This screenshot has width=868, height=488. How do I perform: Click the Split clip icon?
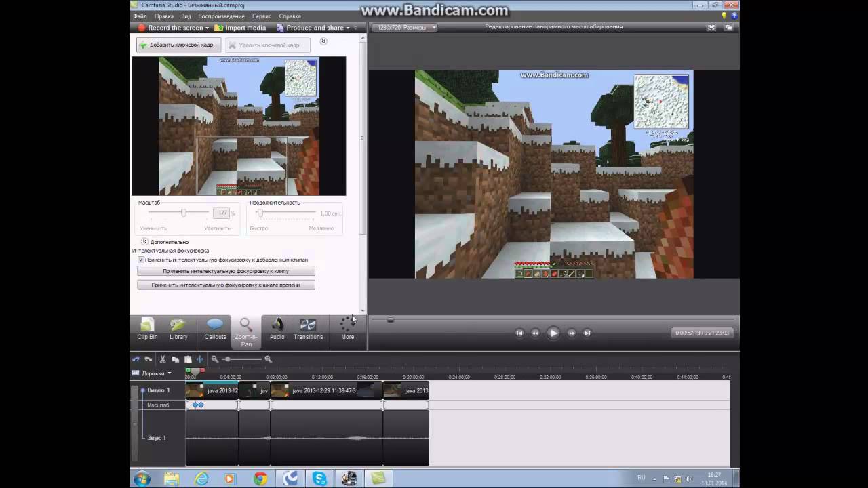tap(200, 359)
